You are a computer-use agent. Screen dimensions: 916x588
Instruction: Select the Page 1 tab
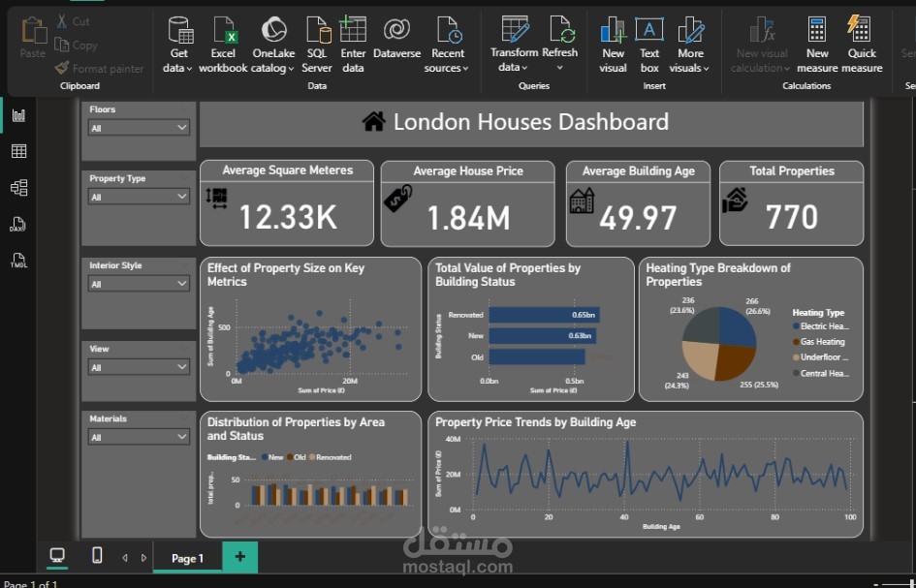point(187,558)
